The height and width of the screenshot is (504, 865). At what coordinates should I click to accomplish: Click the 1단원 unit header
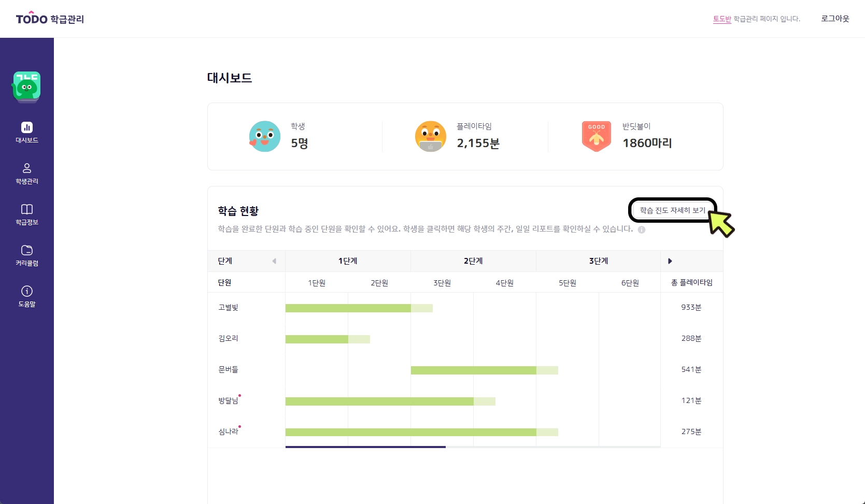(x=317, y=283)
